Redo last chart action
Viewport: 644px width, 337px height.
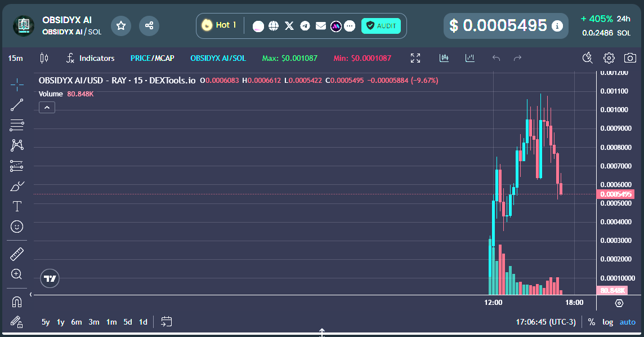tap(517, 59)
